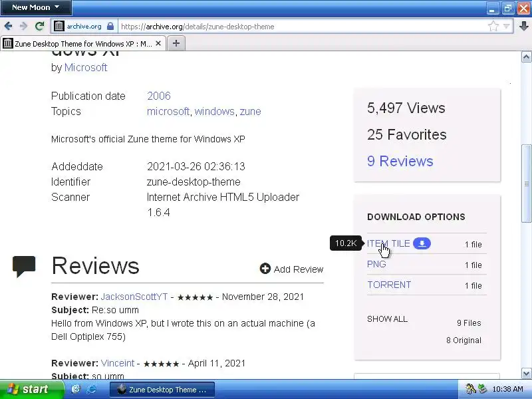Open reviewer JacksonScottYT profile link

134,297
